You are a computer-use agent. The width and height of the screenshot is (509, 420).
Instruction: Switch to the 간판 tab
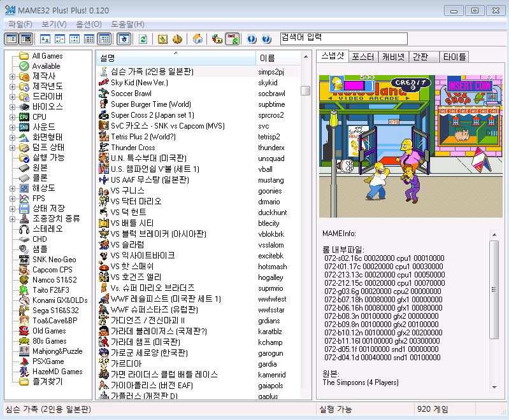pos(424,57)
